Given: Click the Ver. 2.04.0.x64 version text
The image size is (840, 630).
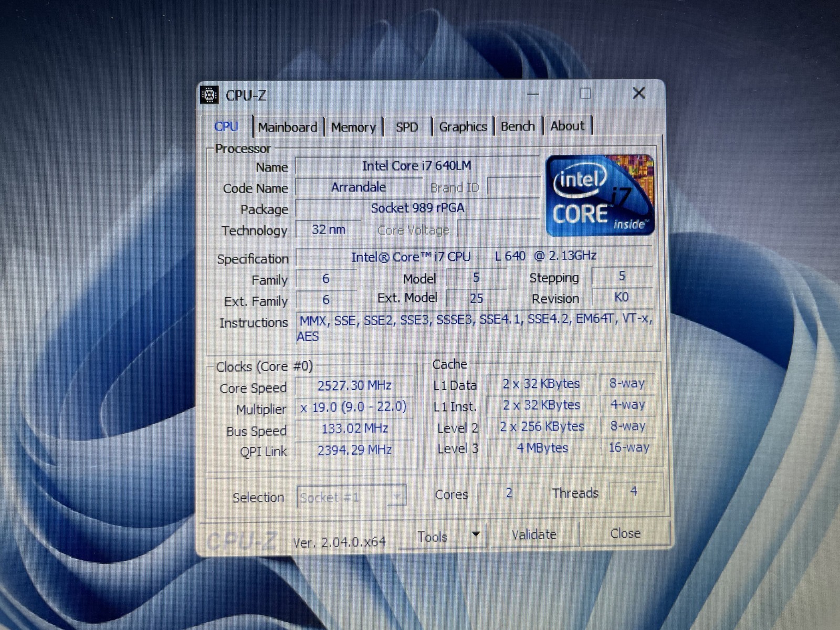Looking at the screenshot, I should click(340, 542).
